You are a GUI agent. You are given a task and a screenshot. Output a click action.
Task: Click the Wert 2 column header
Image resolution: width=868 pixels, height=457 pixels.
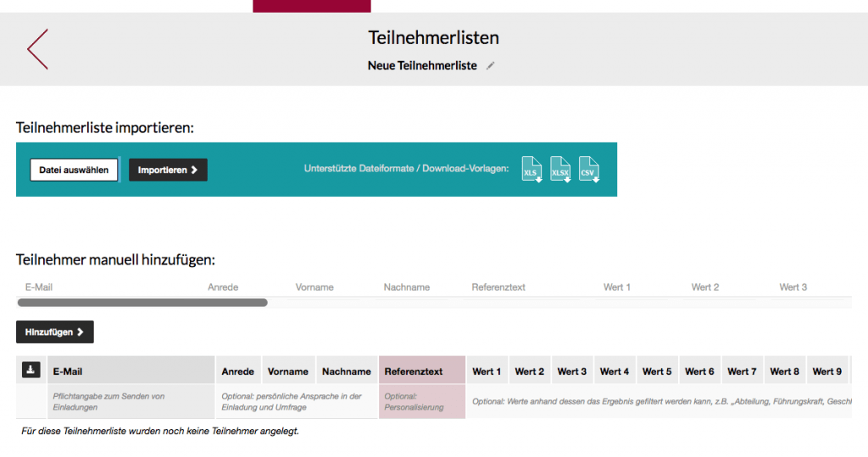click(529, 371)
